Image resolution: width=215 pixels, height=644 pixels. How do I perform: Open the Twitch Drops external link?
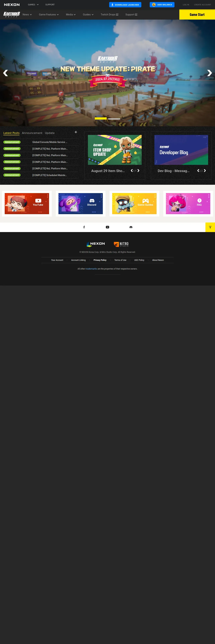[109, 15]
